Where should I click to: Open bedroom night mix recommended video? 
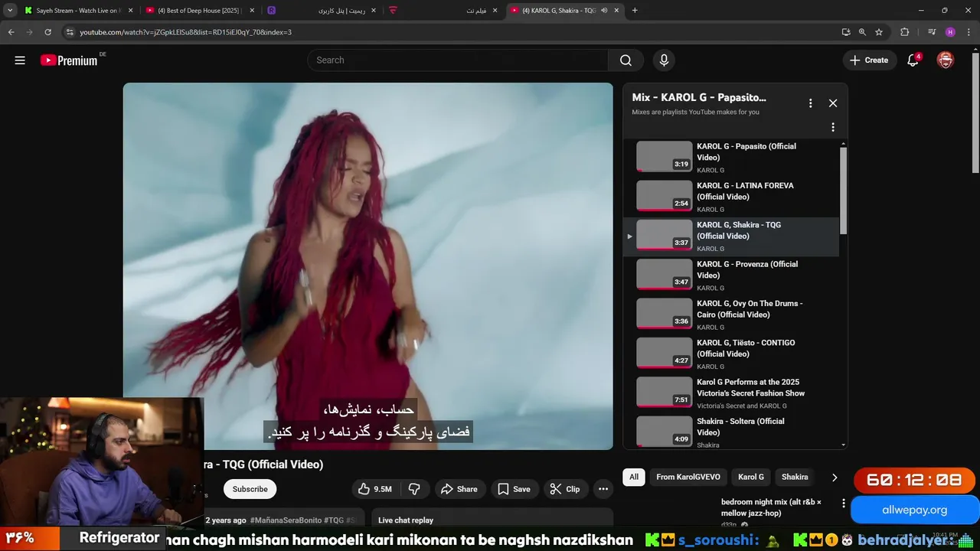771,507
